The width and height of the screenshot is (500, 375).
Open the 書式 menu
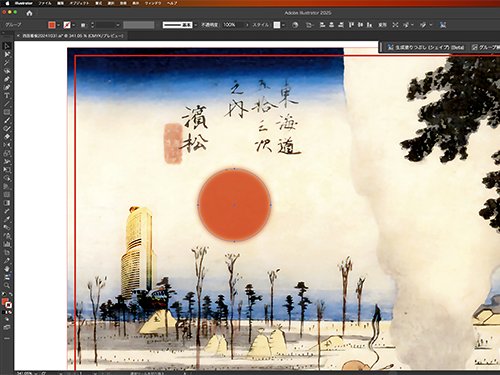[99, 3]
